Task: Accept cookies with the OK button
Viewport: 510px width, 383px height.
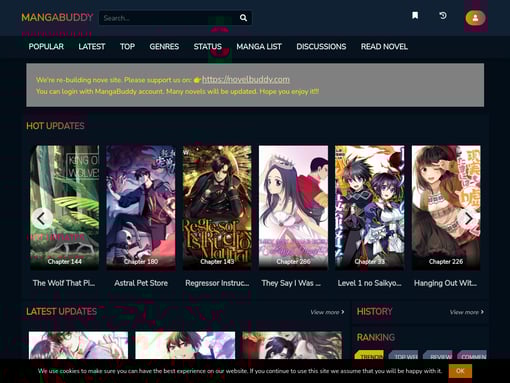Action: 460,371
